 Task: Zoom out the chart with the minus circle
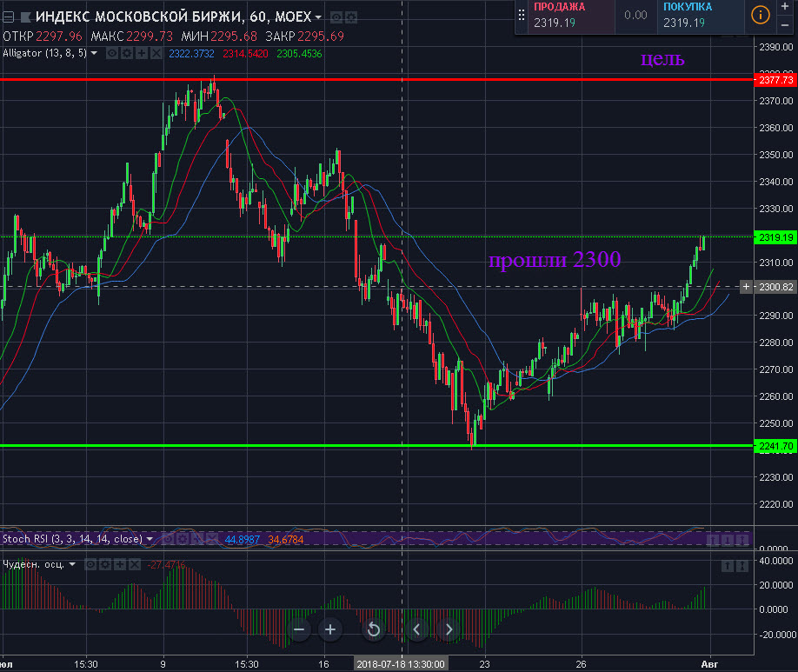(x=299, y=629)
